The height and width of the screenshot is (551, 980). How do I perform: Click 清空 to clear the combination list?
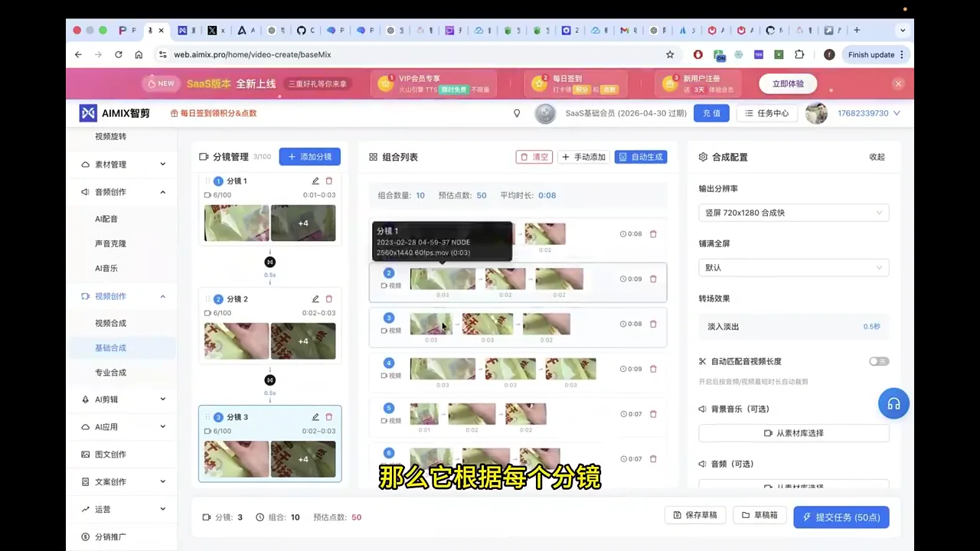(x=534, y=157)
